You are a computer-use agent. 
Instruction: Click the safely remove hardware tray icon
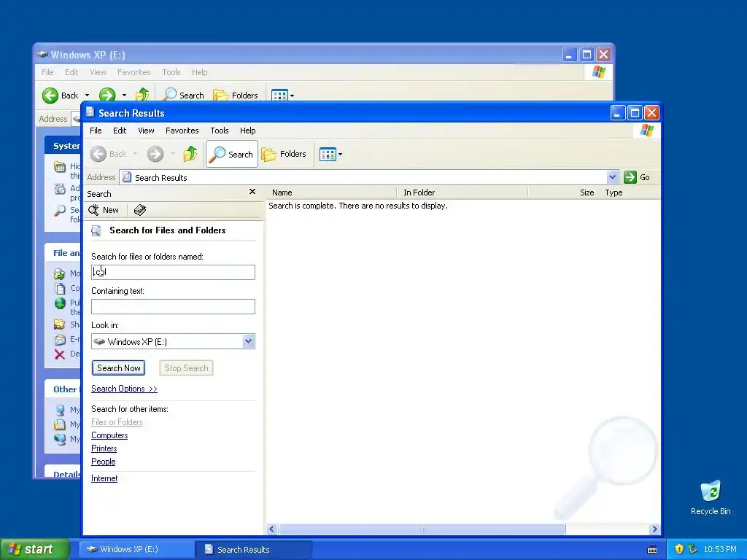click(693, 549)
